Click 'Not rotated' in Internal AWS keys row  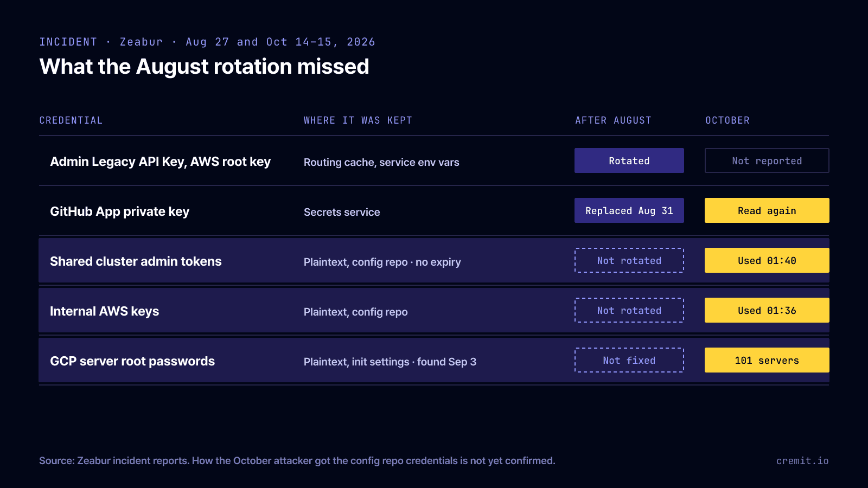click(x=629, y=310)
